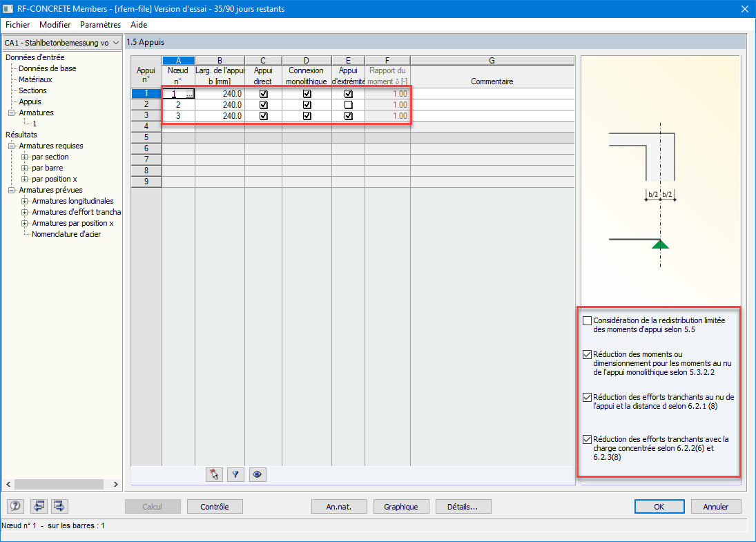Open the Graphique button

(x=401, y=507)
